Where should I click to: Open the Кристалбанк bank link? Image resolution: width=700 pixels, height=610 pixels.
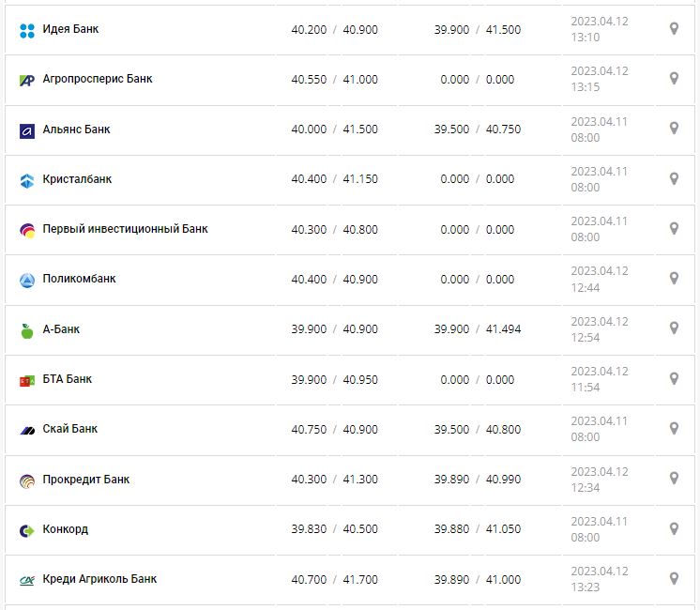(77, 178)
